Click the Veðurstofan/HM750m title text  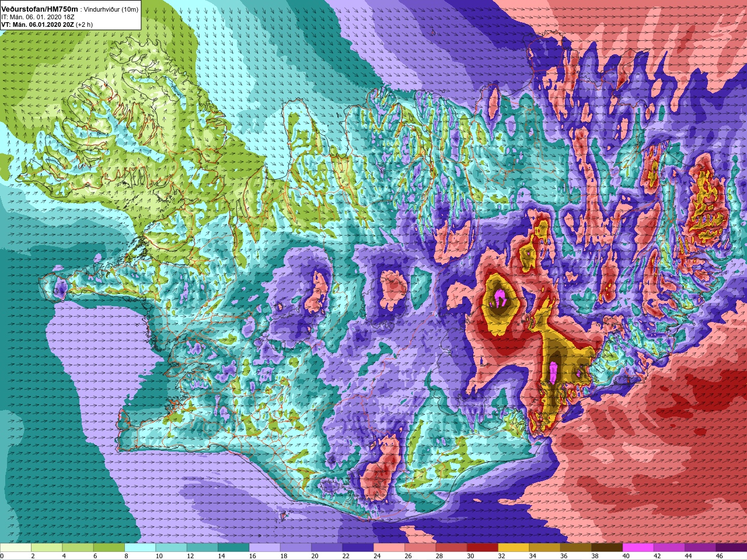coord(40,9)
